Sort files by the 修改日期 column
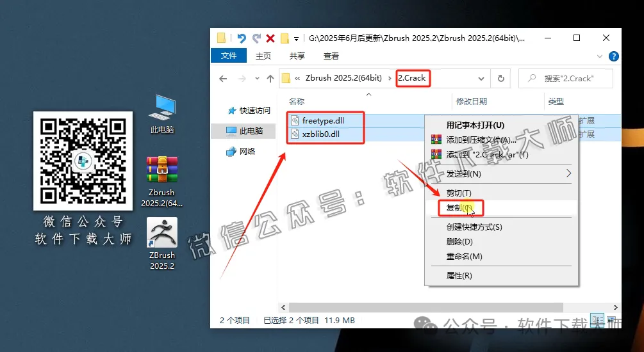 pyautogui.click(x=472, y=101)
